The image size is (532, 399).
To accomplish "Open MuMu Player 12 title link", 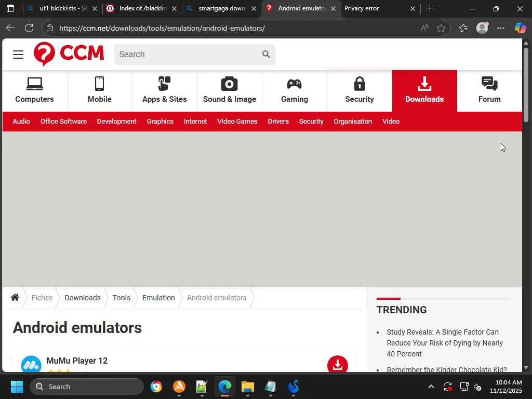I will tap(77, 361).
